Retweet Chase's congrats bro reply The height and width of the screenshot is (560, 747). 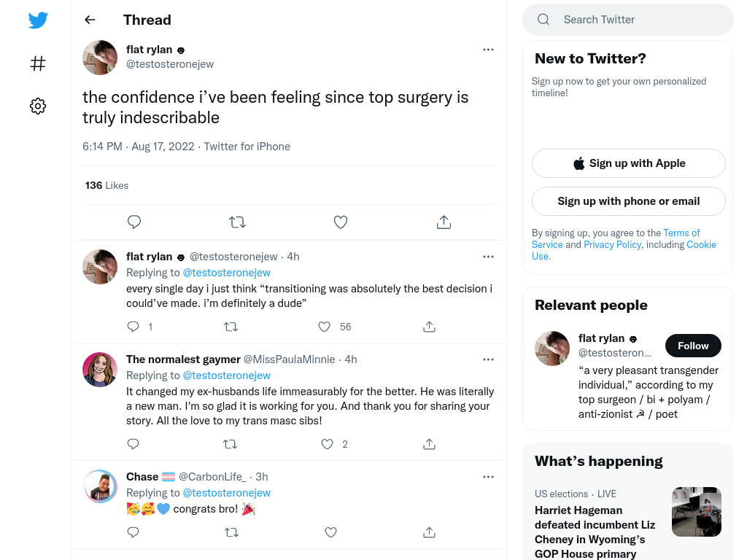tap(231, 532)
